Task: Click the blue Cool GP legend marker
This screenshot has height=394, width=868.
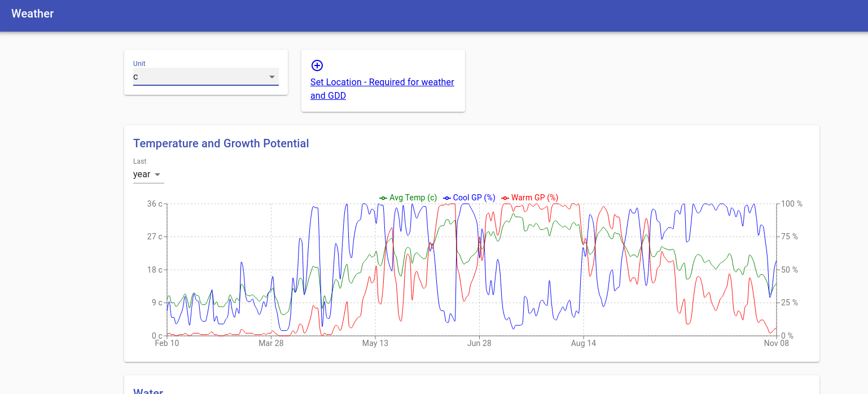Action: pos(447,198)
